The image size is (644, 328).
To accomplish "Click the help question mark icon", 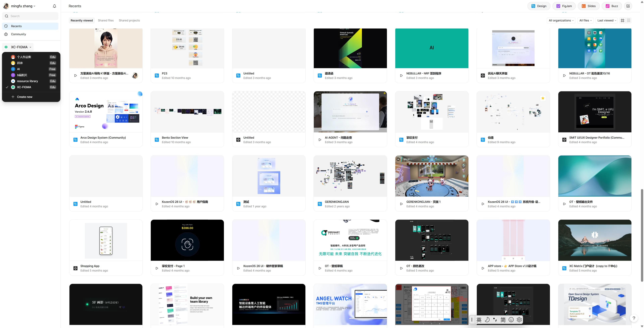I will (634, 318).
